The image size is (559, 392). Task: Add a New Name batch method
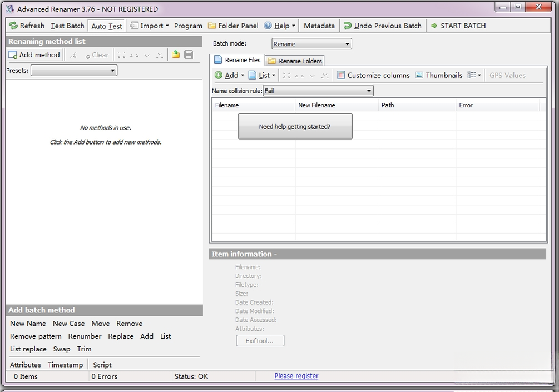pyautogui.click(x=28, y=324)
